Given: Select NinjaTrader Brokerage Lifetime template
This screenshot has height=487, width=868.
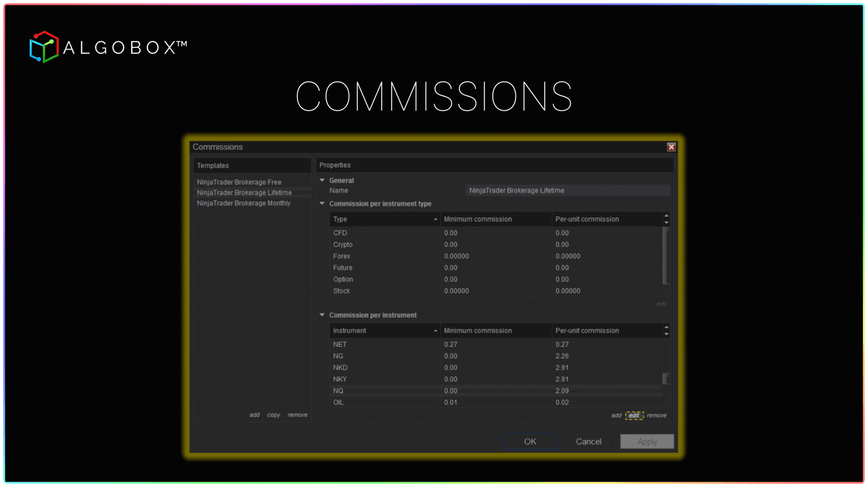Looking at the screenshot, I should tap(244, 193).
